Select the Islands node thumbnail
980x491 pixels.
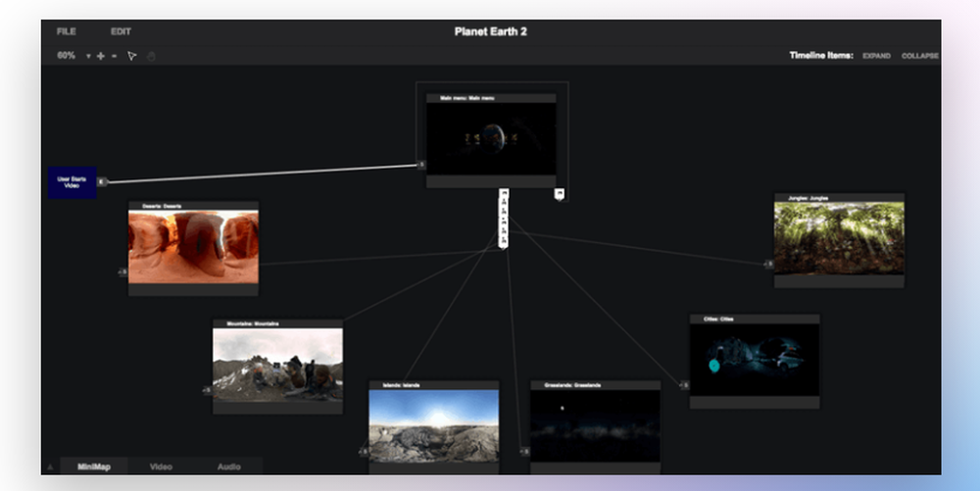[x=434, y=426]
